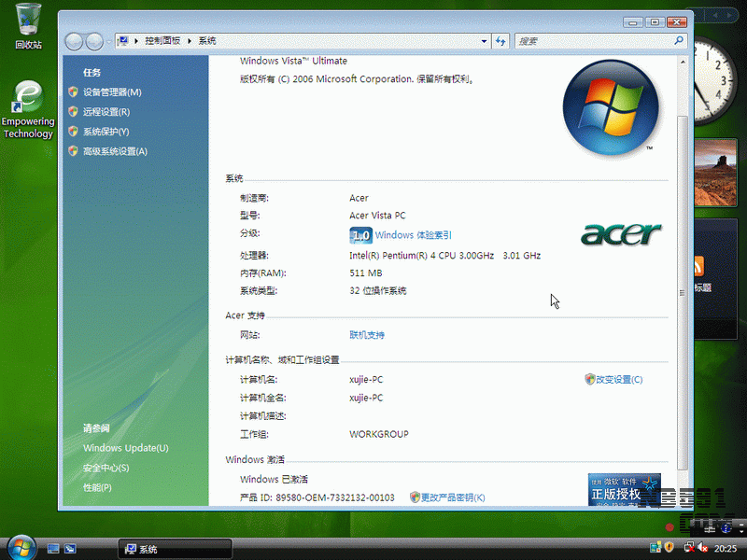Click the Switch Between Windows quick launch icon
This screenshot has width=747, height=560.
pos(71,549)
